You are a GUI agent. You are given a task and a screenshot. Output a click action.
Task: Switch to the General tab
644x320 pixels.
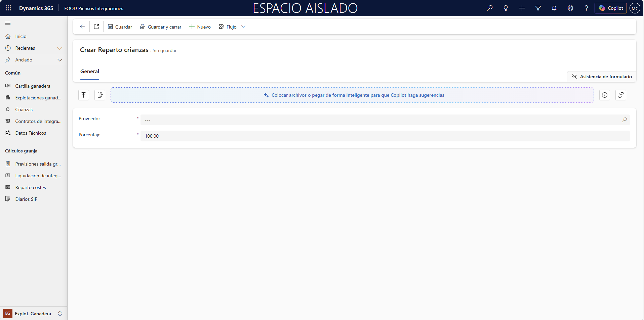click(89, 72)
